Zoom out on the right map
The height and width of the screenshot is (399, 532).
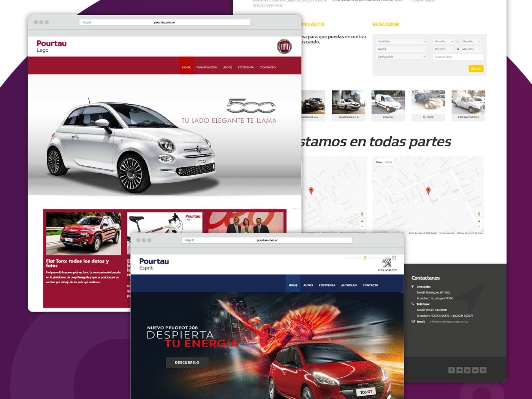click(479, 227)
